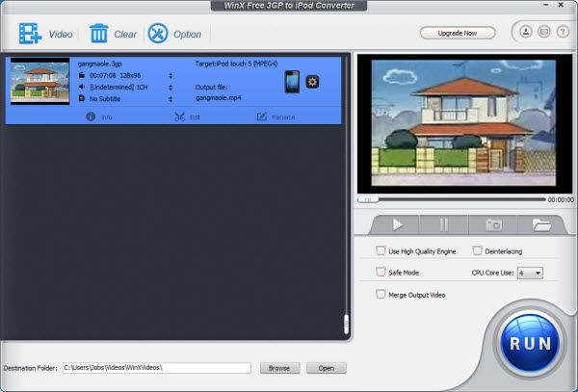Enable Use High Quality Engine checkbox
Viewport: 578px width, 392px height.
coord(381,250)
